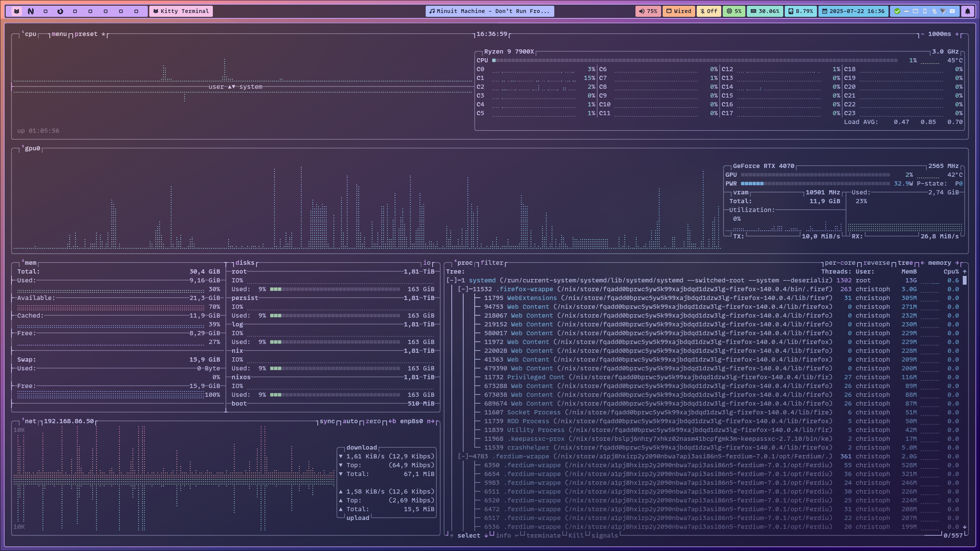Open the KeePassXC key tray icon
This screenshot has width=980, height=551.
pos(934,11)
